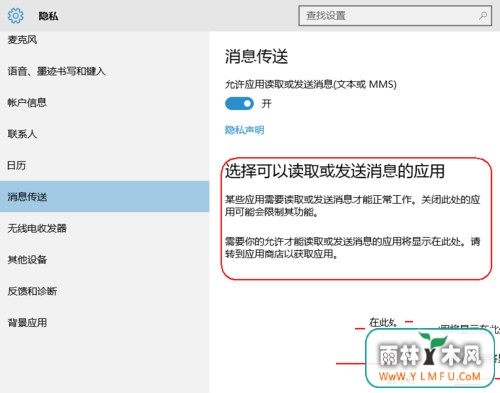
Task: Open 无线电收发器 settings
Action: (x=37, y=228)
